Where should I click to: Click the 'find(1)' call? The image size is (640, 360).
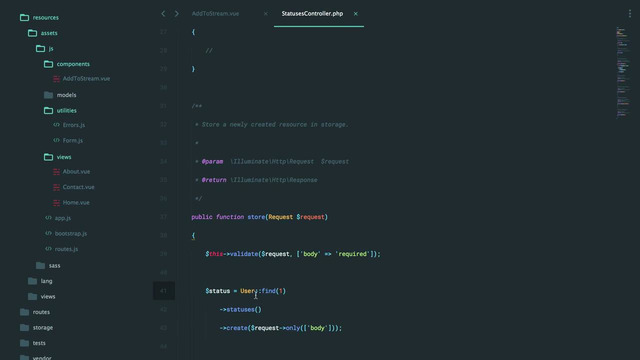coord(273,291)
